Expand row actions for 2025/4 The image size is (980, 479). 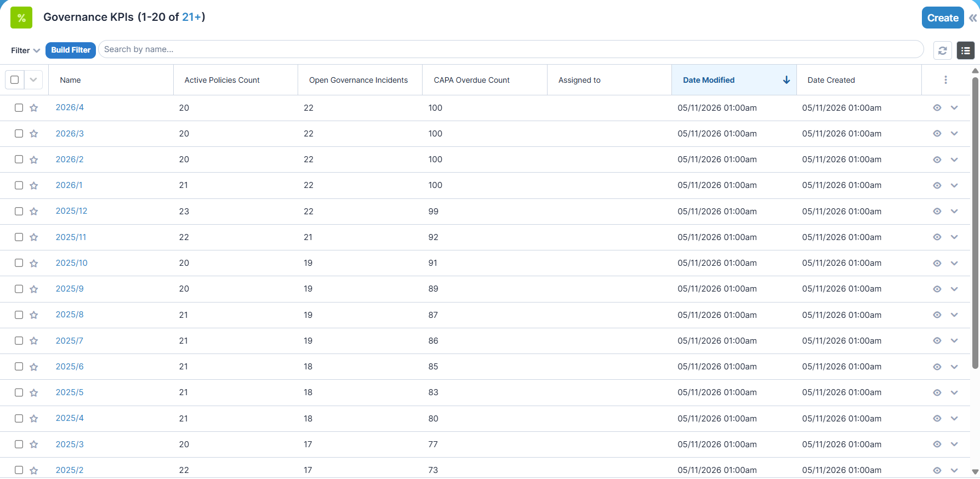[954, 419]
